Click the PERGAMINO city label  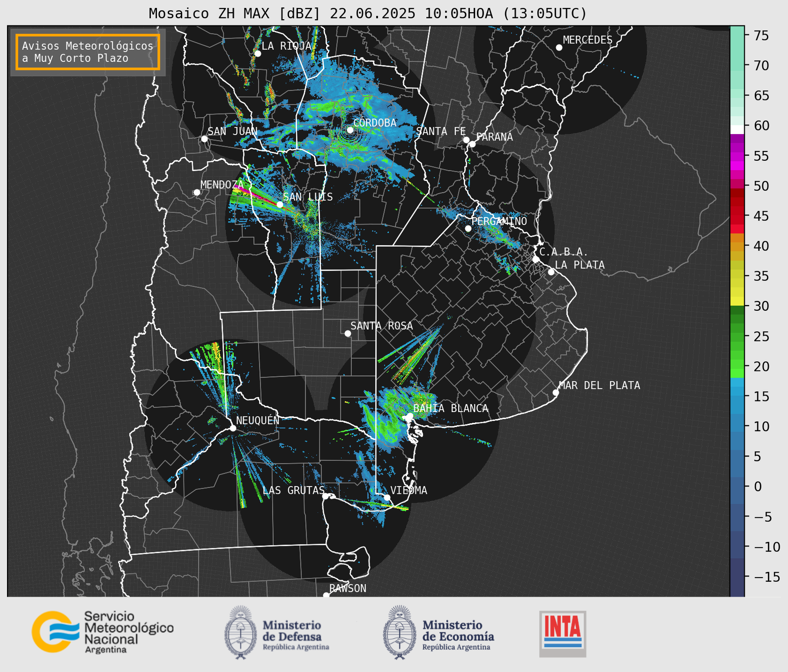(x=499, y=221)
